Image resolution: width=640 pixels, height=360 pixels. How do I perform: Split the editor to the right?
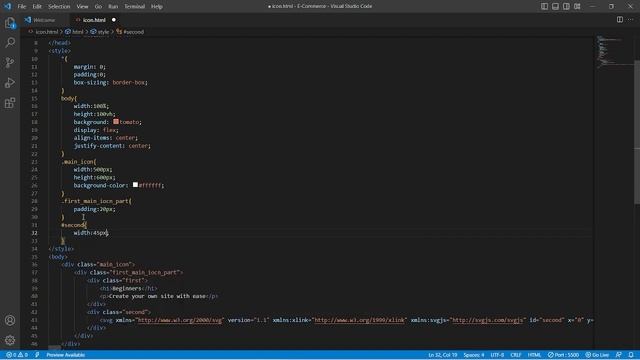coord(620,20)
